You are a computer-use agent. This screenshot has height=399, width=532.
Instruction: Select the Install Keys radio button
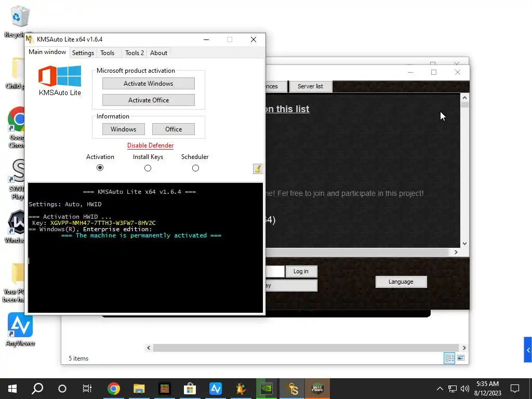point(148,168)
